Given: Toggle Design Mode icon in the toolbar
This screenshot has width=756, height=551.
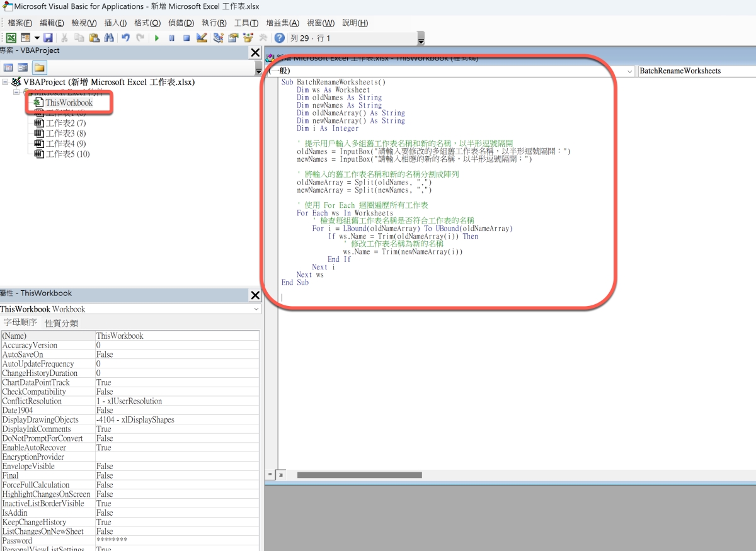Looking at the screenshot, I should (x=202, y=38).
